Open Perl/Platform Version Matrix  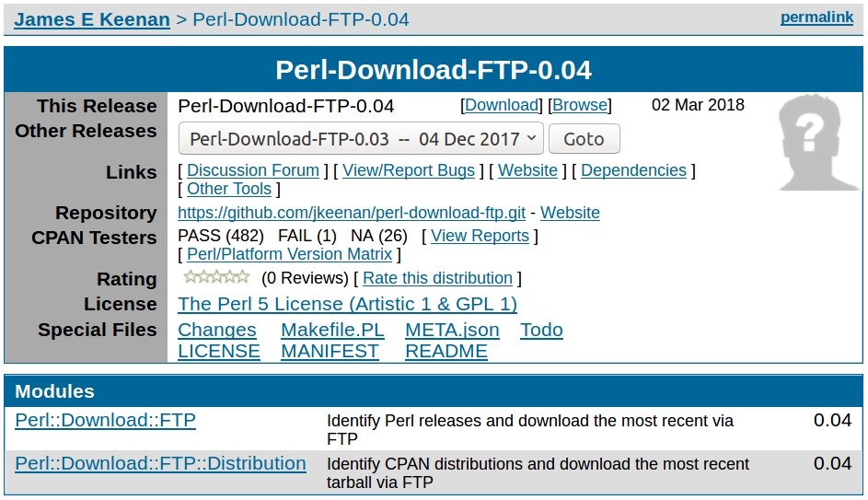coord(290,254)
